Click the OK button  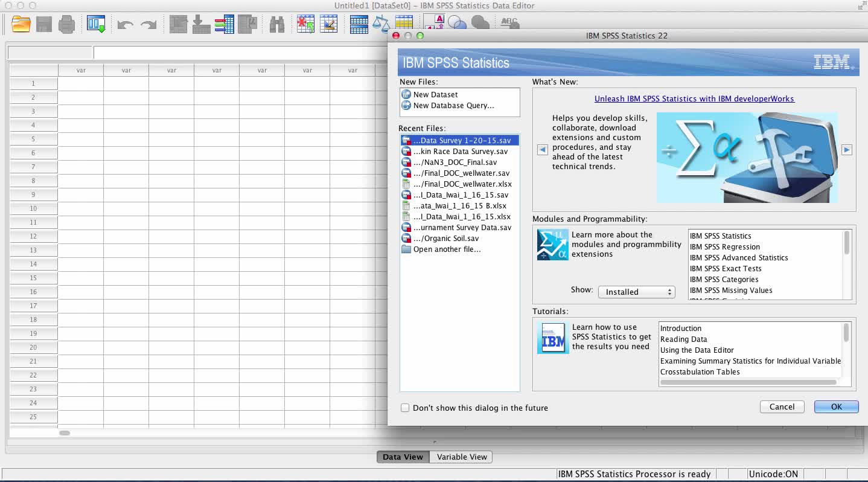[x=836, y=406]
